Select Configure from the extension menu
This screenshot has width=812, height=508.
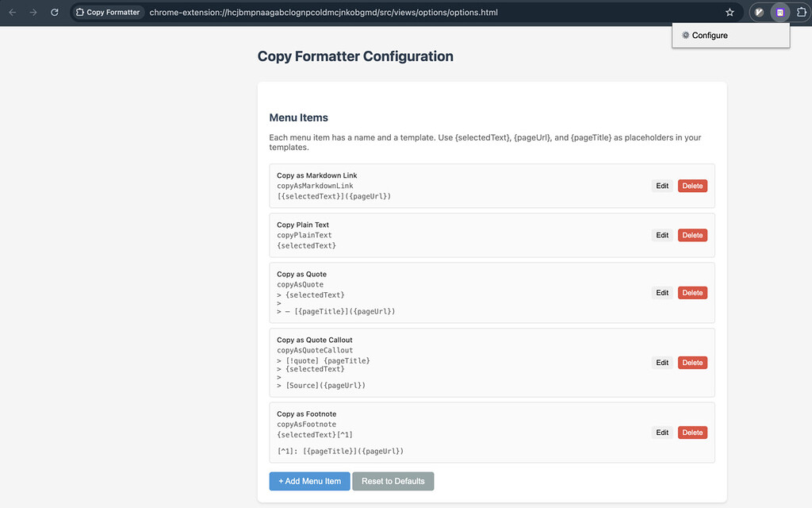pos(710,35)
